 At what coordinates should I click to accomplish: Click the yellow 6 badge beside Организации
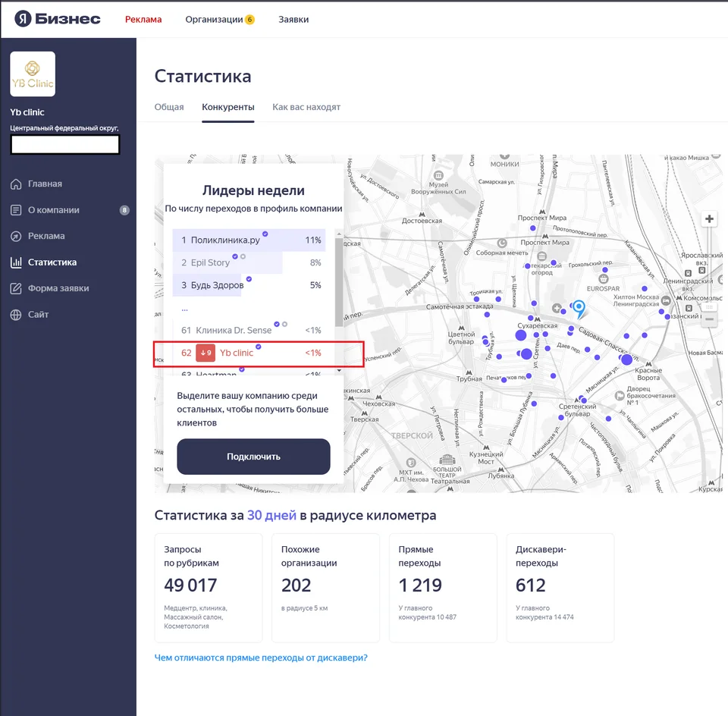coord(249,20)
